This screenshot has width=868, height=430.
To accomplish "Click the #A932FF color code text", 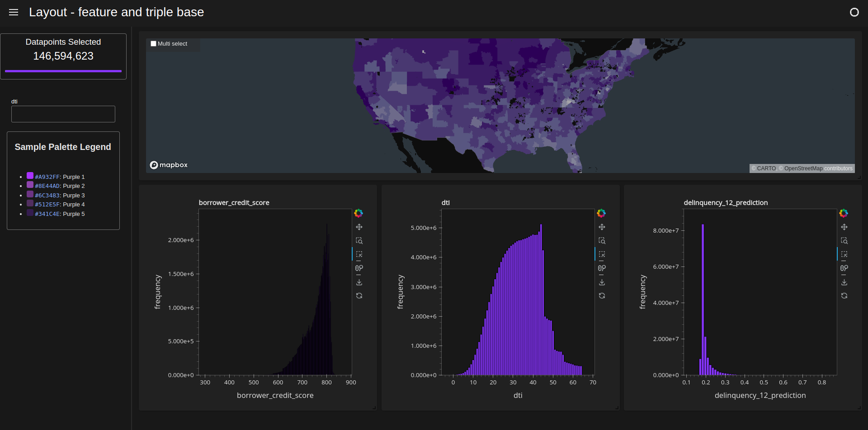I will click(47, 177).
